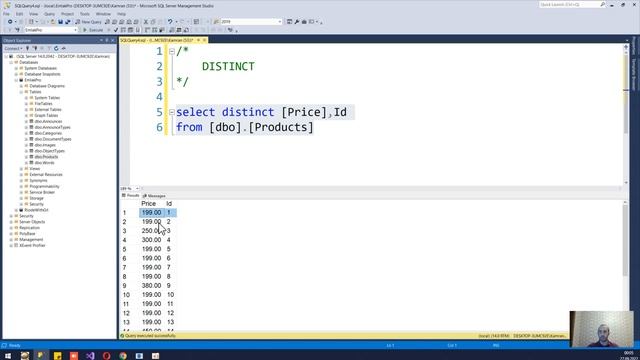Viewport: 640px width, 360px height.
Task: Click the Activity Monitor icon in Object Explorer toolbar
Action: (64, 48)
